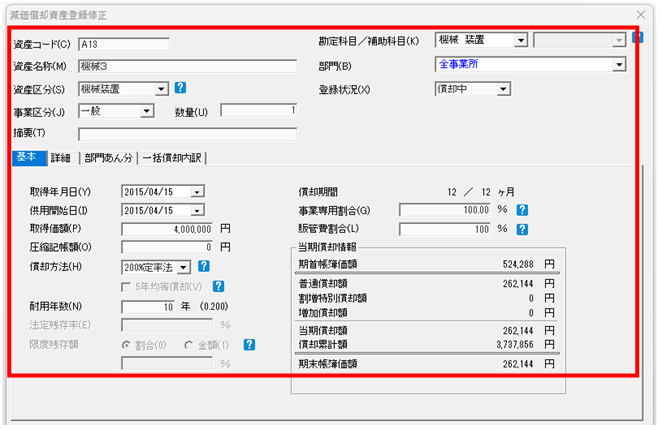Image resolution: width=661 pixels, height=430 pixels.
Task: Open the 登録状況 dropdown showing 償却中
Action: (x=503, y=89)
